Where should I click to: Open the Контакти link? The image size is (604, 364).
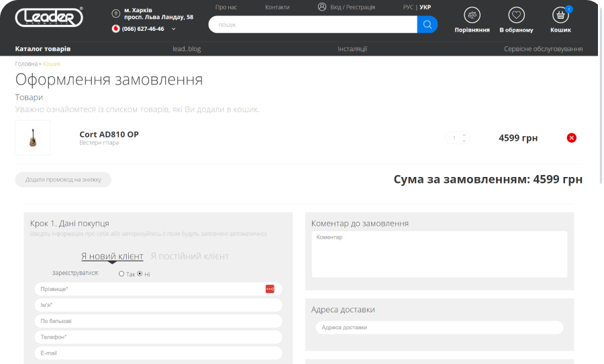277,7
